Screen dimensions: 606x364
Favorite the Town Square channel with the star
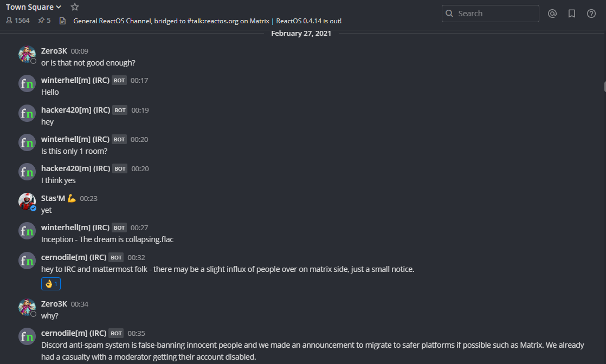pyautogui.click(x=75, y=7)
